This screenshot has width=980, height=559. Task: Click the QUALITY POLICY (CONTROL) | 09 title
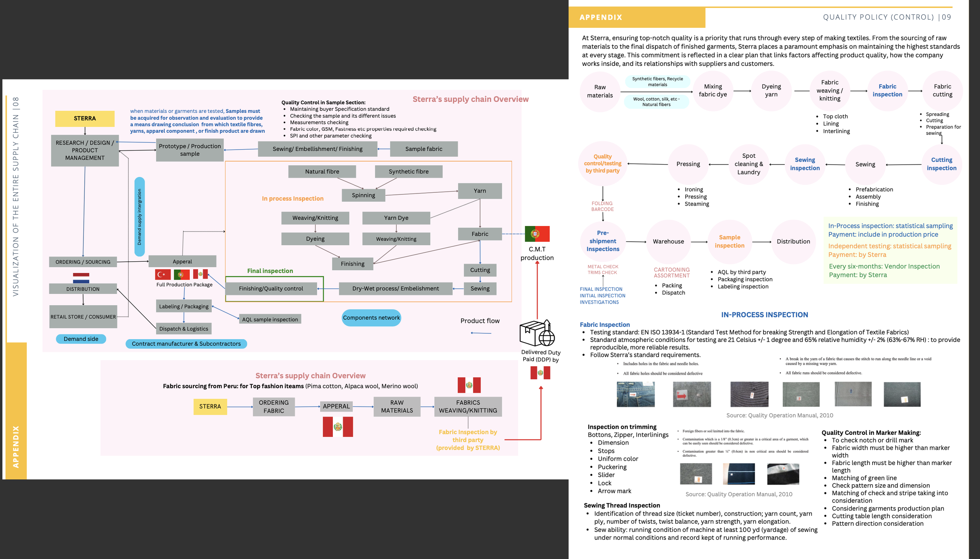tap(887, 17)
